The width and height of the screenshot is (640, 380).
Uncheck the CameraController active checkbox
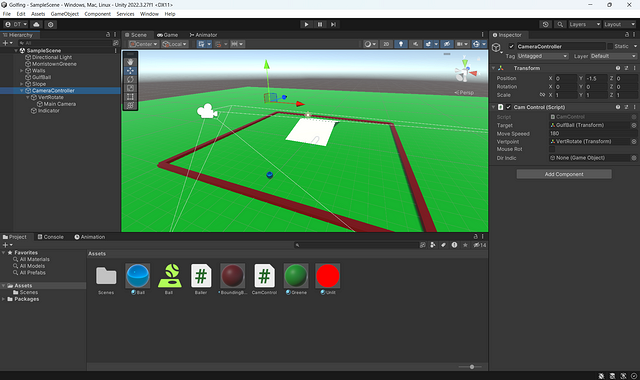pos(511,47)
